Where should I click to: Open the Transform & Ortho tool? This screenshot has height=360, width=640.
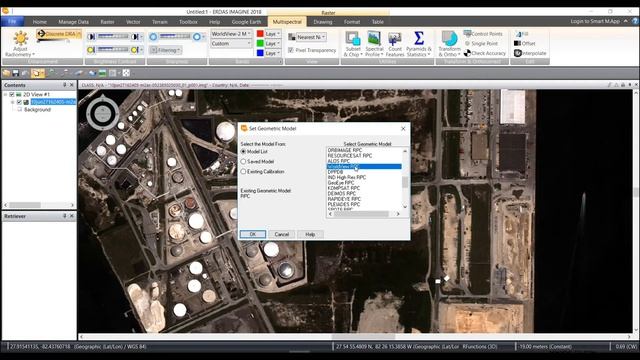449,44
